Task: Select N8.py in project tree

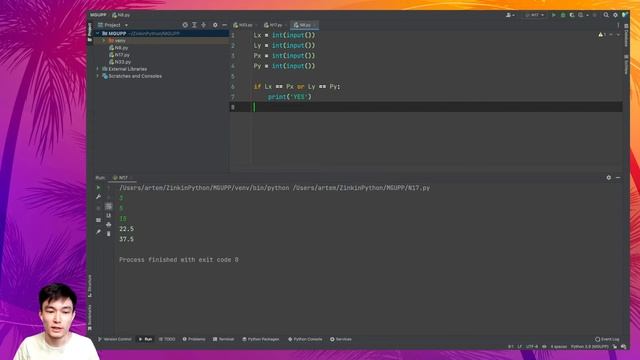Action: click(x=119, y=48)
